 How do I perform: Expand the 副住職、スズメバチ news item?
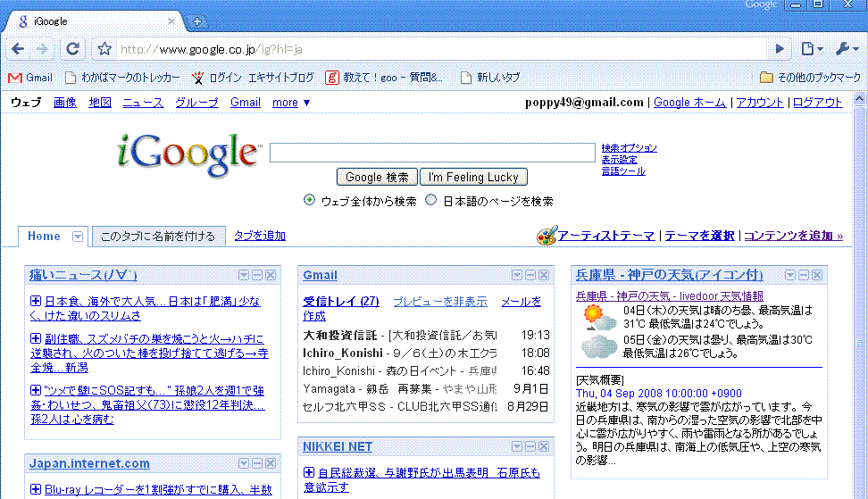36,338
